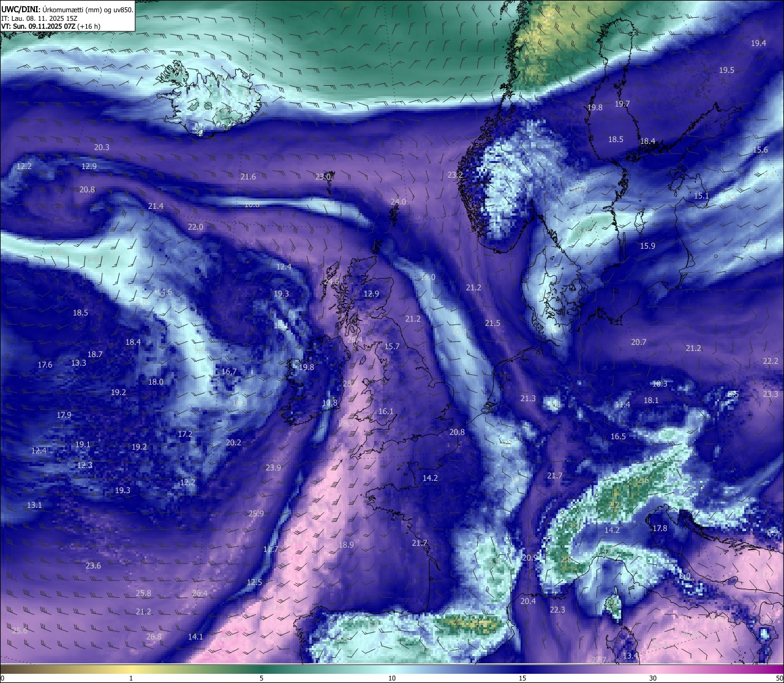Click the 23.6 value label

pyautogui.click(x=93, y=566)
